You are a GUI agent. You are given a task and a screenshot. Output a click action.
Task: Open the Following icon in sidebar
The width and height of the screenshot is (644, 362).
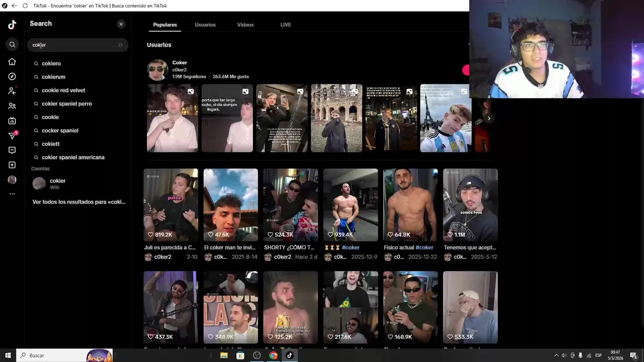click(x=12, y=91)
